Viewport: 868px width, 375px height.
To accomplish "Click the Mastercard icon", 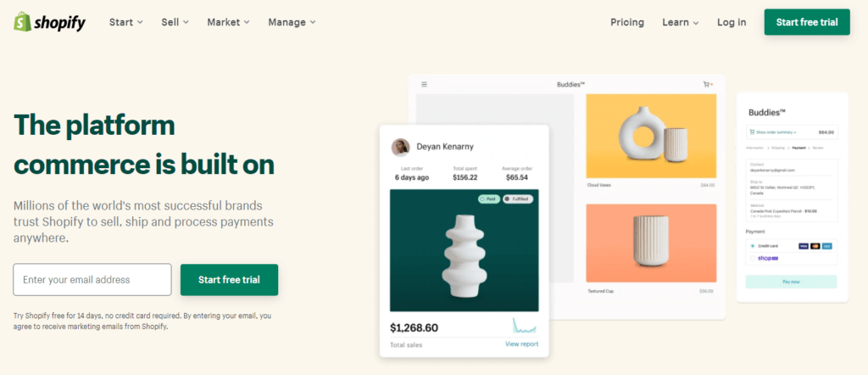I will point(815,245).
